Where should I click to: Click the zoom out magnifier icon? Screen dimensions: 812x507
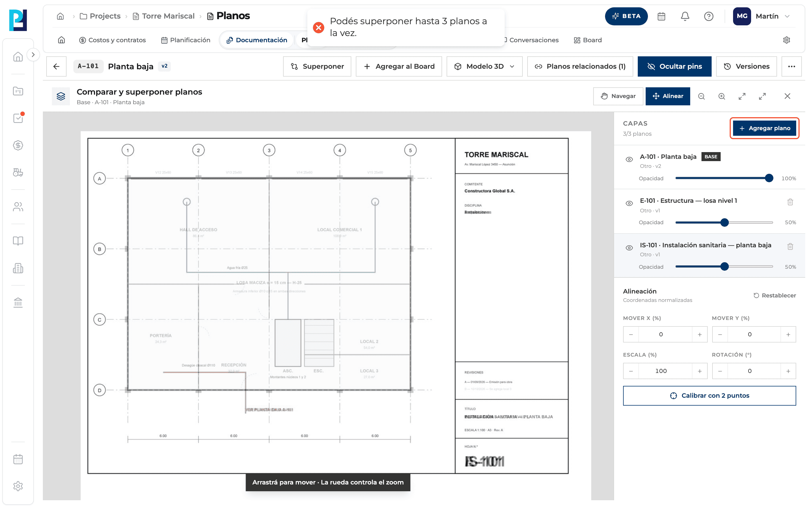pos(701,96)
